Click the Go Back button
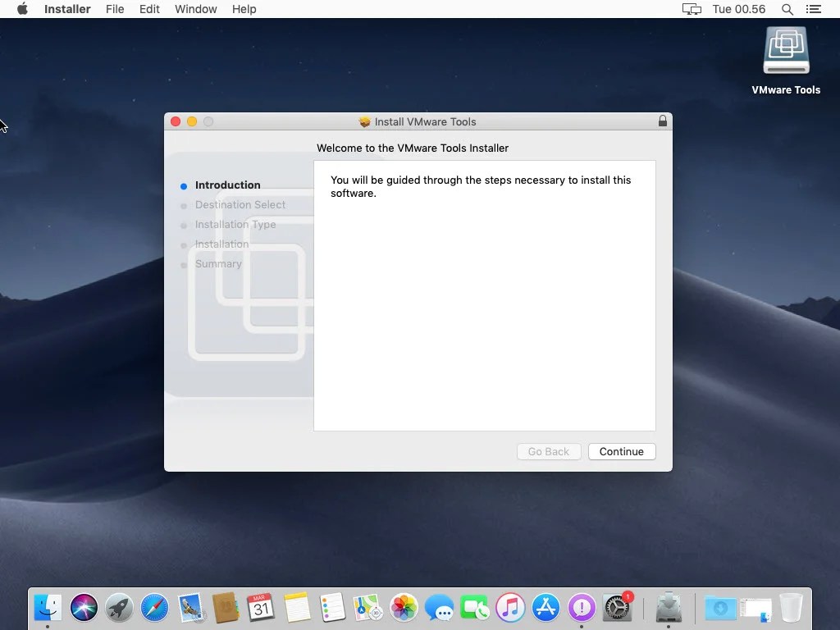This screenshot has height=630, width=840. point(548,451)
